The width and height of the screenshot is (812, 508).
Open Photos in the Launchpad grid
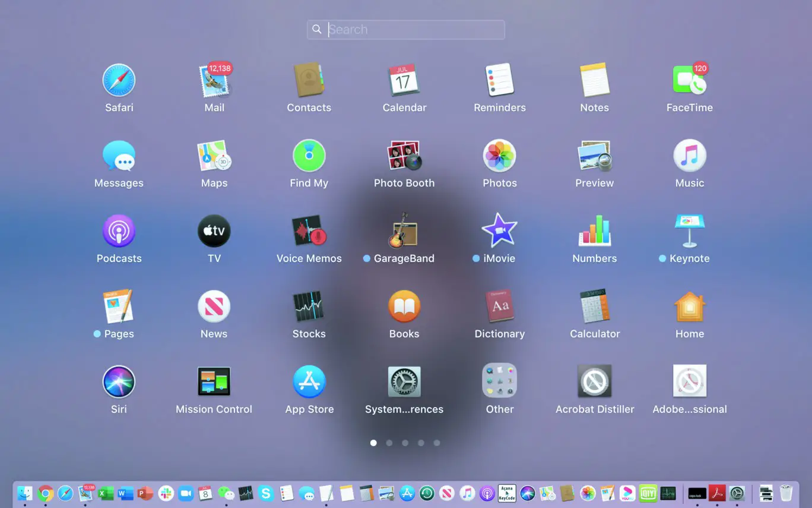tap(500, 156)
